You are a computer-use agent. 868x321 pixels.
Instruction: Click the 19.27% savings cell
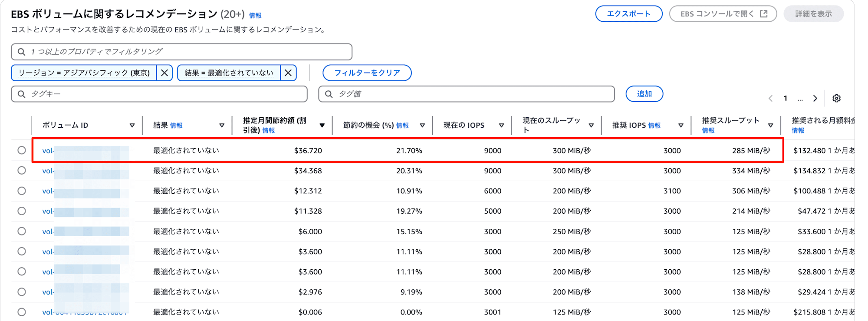(409, 211)
